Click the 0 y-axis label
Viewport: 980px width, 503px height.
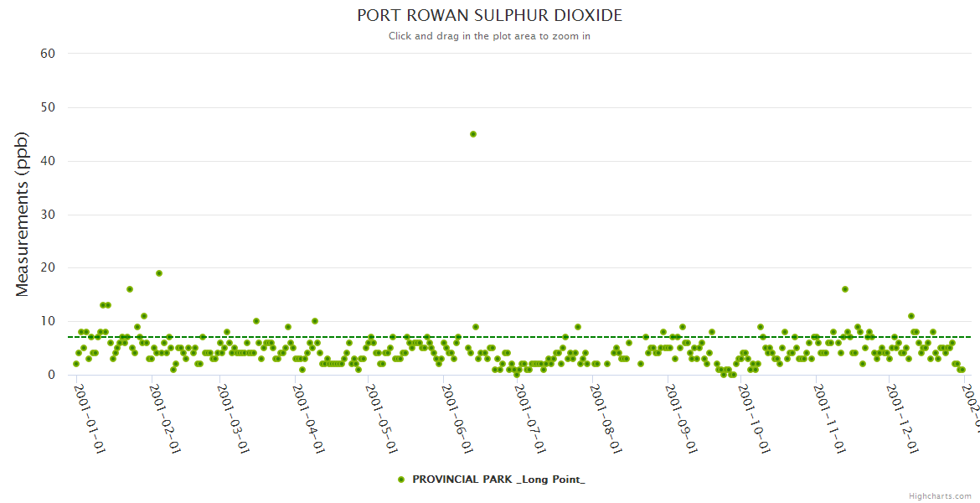(51, 375)
